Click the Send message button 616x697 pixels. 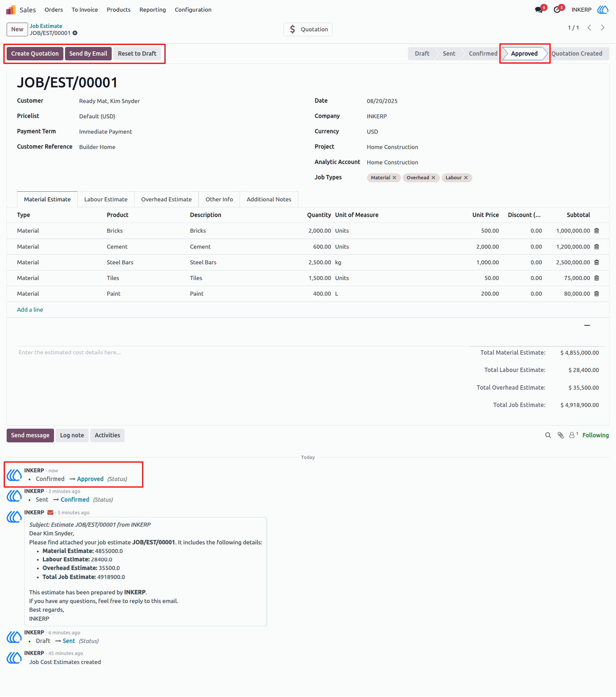(x=30, y=435)
